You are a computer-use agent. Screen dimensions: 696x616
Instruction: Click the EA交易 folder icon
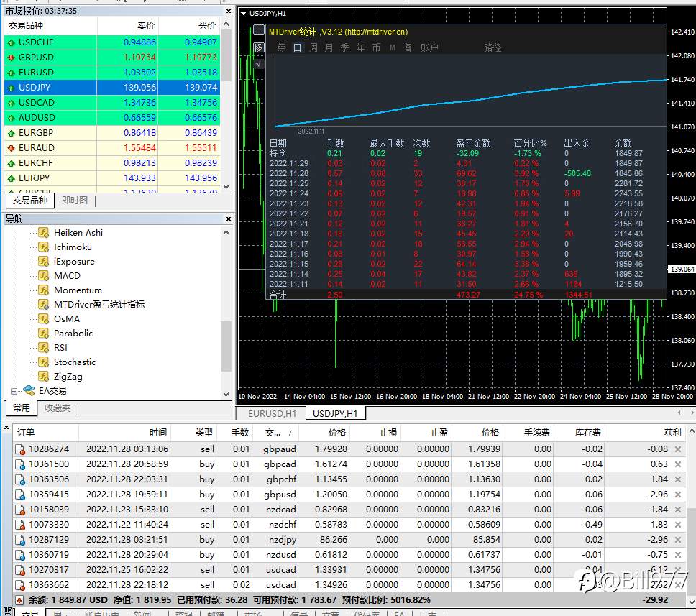pyautogui.click(x=29, y=390)
